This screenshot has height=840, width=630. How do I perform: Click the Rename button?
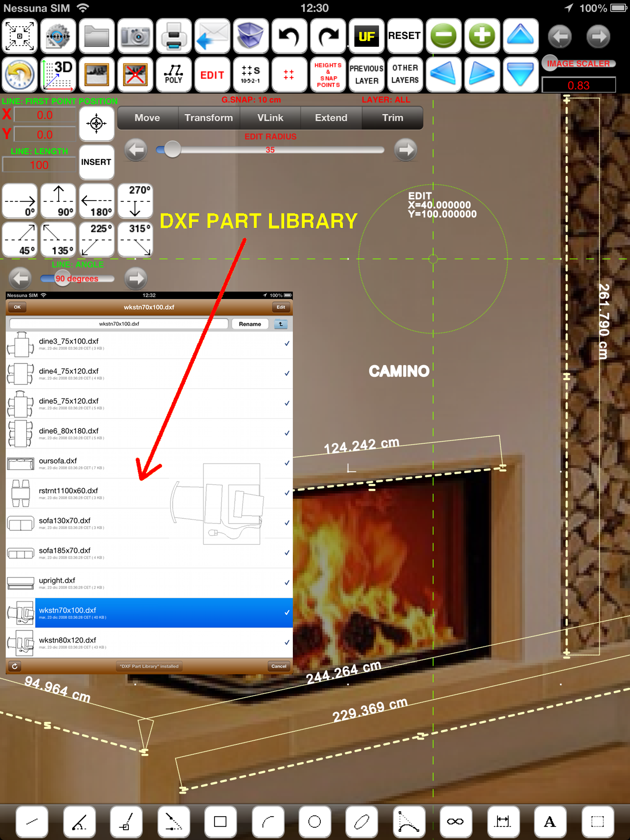(x=250, y=324)
